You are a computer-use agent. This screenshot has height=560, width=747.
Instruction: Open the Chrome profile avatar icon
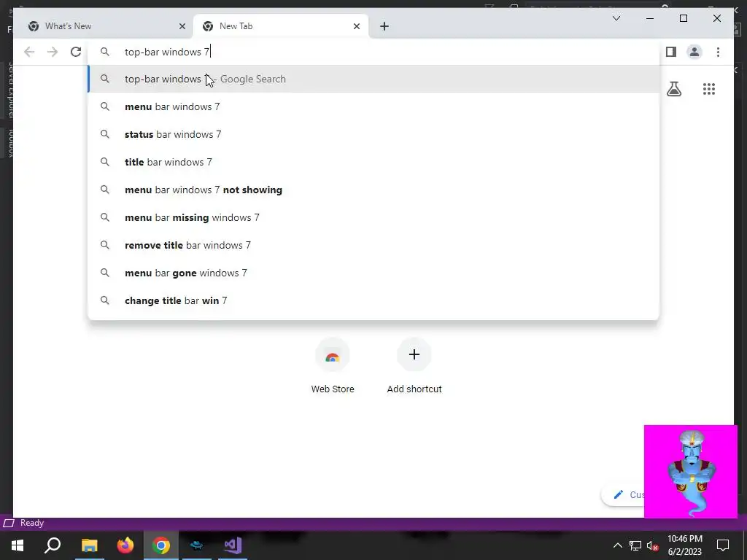(x=694, y=52)
